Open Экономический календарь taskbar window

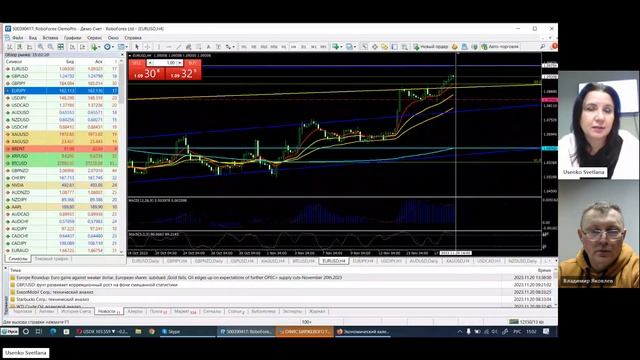[x=362, y=332]
